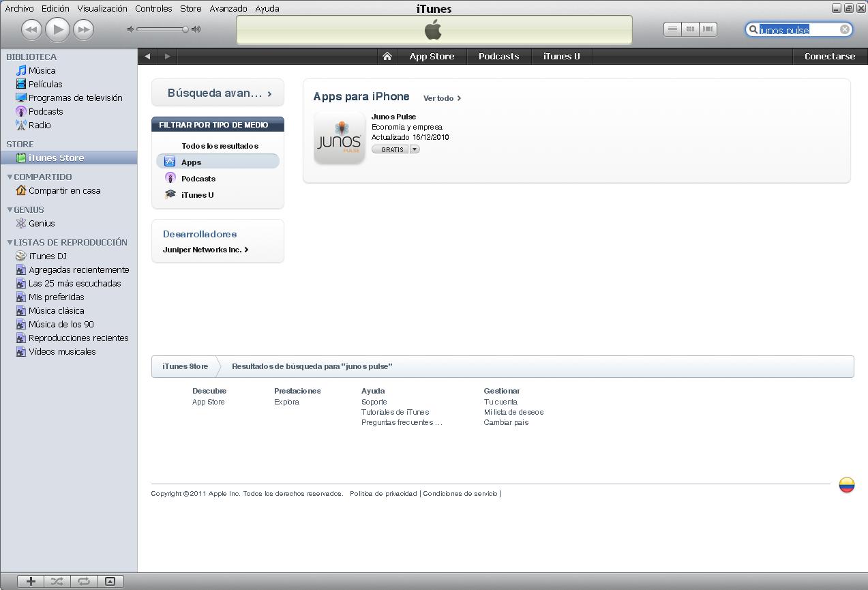Mute using the low-volume speaker icon
This screenshot has width=868, height=590.
click(x=131, y=29)
